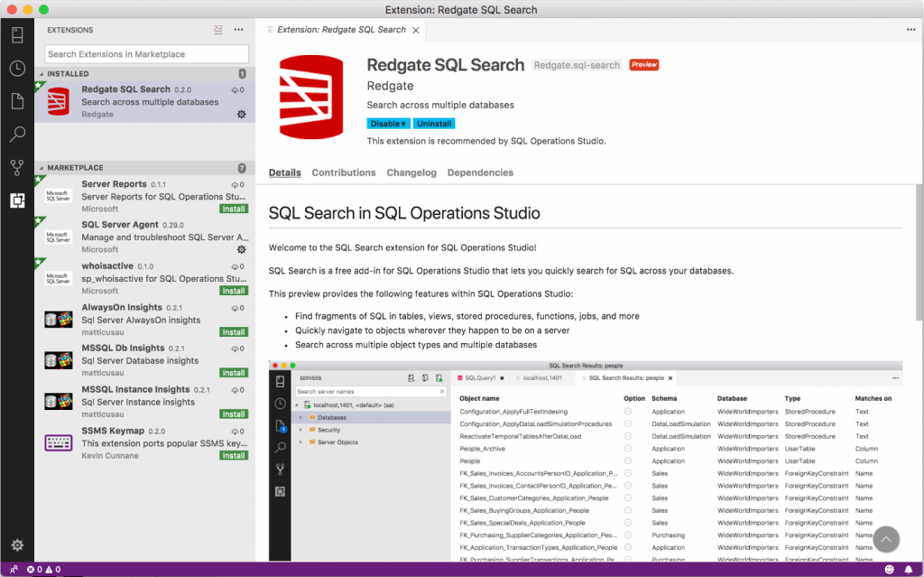Collapse the Marketplace section
This screenshot has width=924, height=577.
click(x=75, y=168)
